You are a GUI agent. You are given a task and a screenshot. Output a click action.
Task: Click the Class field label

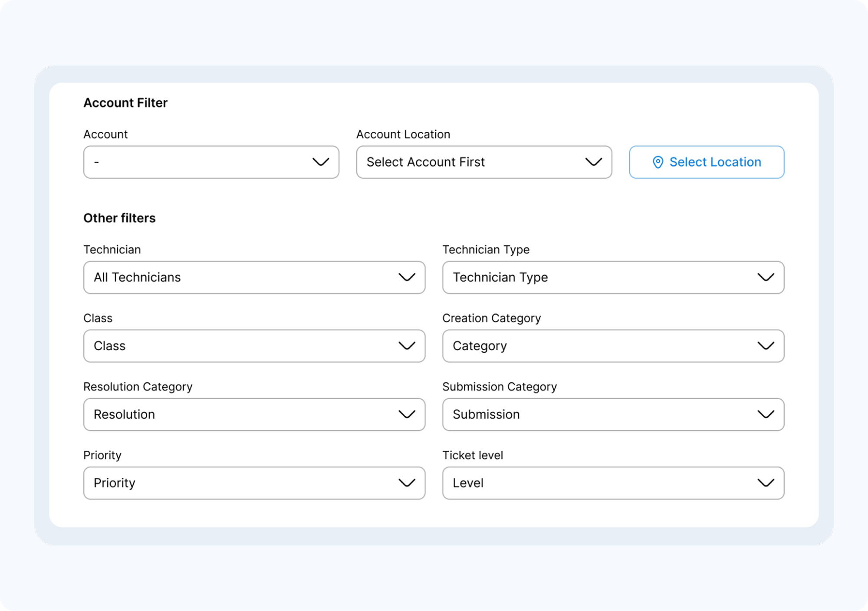pyautogui.click(x=98, y=318)
